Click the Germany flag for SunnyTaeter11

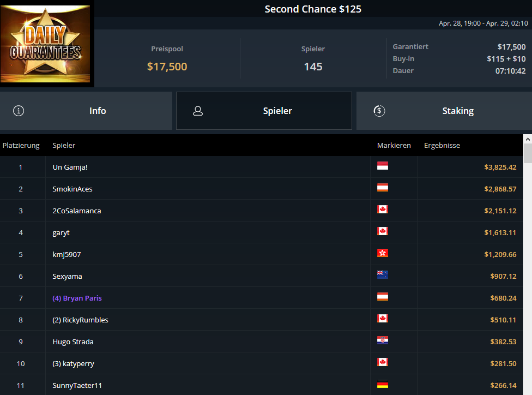pyautogui.click(x=383, y=384)
